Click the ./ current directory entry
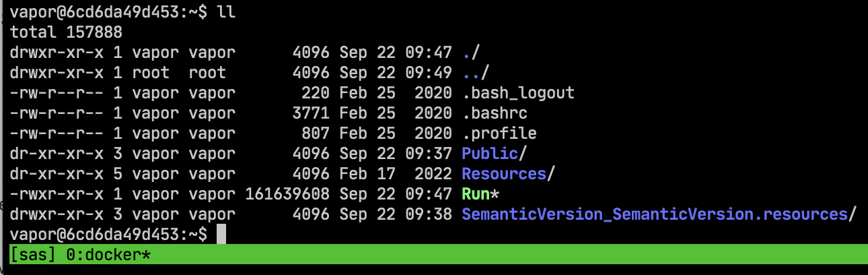 tap(471, 52)
